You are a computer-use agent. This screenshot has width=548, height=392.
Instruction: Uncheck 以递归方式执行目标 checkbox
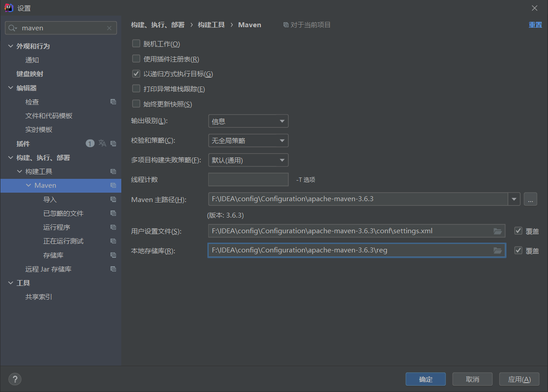[136, 74]
